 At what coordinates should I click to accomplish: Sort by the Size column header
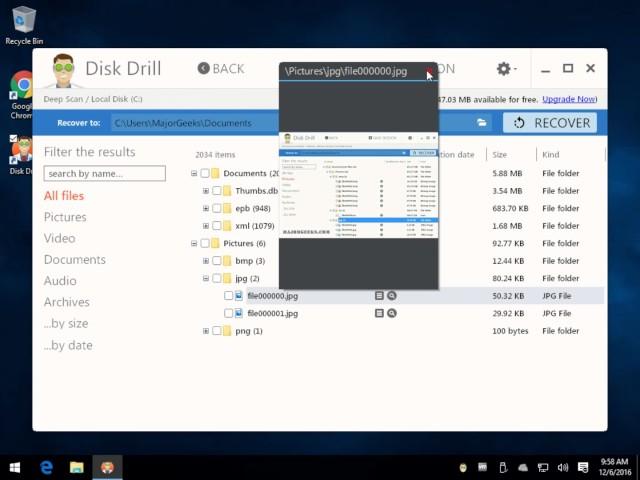[500, 155]
